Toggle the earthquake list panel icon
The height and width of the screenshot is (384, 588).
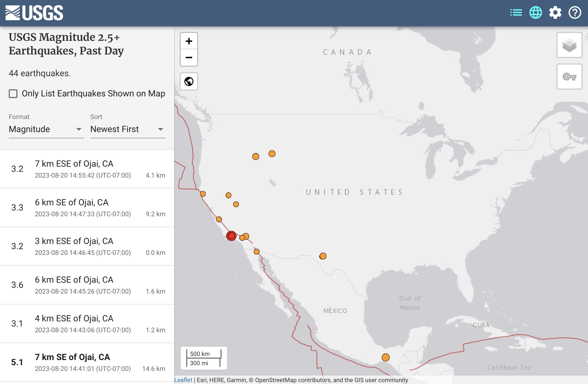point(516,13)
